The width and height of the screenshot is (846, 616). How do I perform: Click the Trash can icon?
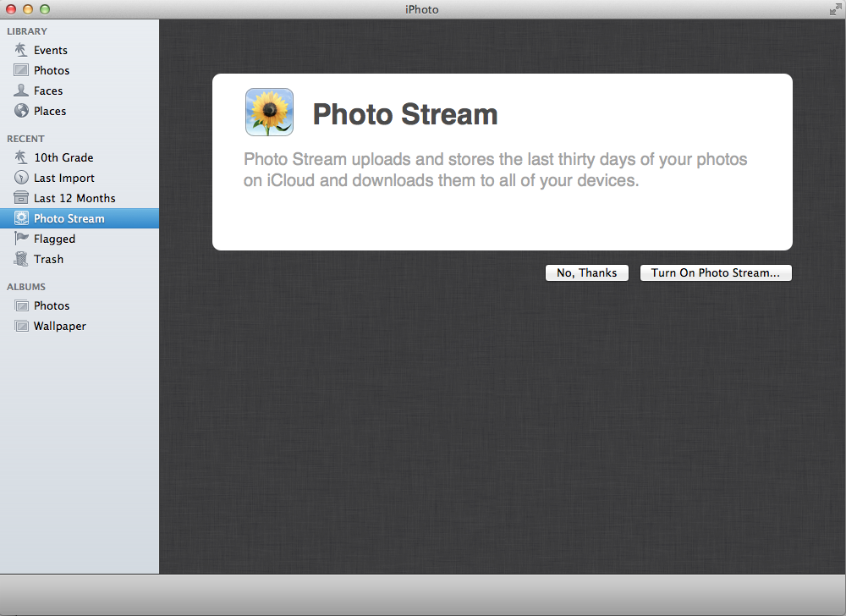coord(21,259)
